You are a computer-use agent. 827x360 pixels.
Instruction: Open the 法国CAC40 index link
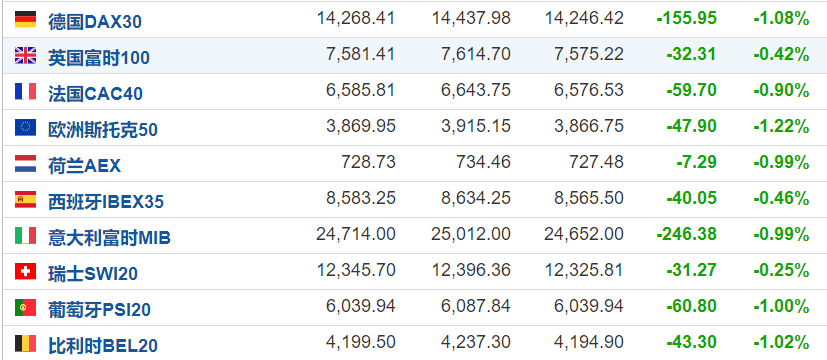[x=95, y=94]
